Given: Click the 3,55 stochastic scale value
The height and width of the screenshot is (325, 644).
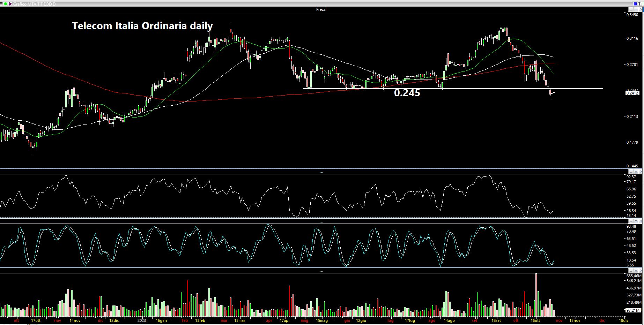Looking at the screenshot, I should (630, 265).
